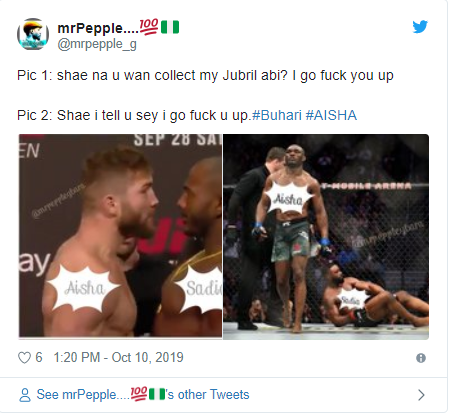
Task: View the left face-off image
Action: (120, 236)
